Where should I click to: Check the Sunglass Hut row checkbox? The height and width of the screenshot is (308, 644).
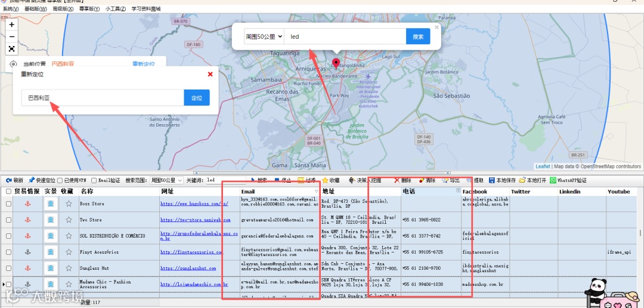pos(8,268)
